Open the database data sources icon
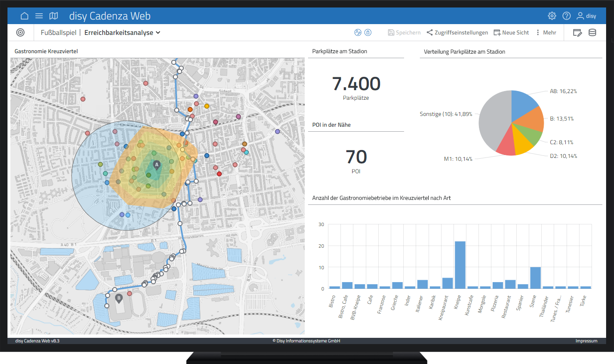The image size is (614, 364). click(592, 32)
